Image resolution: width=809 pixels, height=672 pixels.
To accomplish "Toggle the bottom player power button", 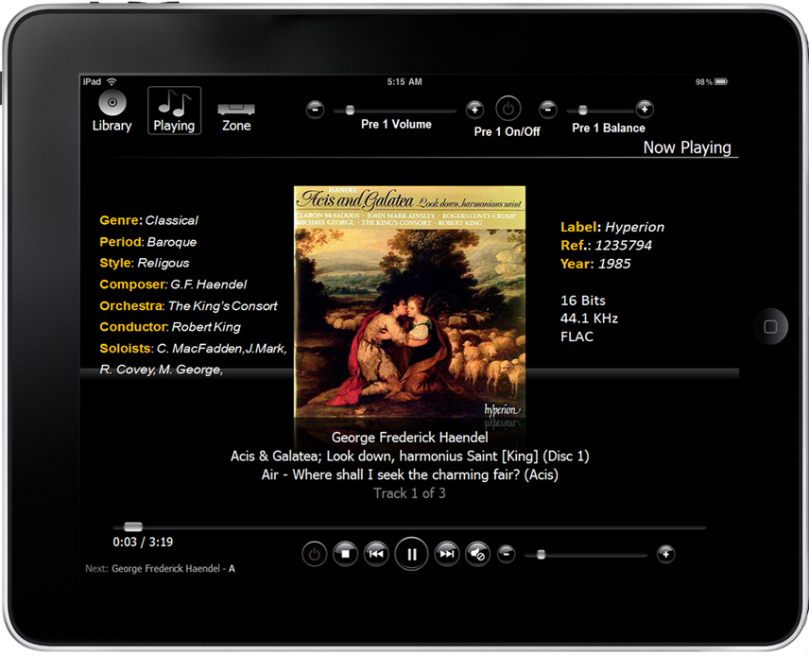I will [x=314, y=554].
